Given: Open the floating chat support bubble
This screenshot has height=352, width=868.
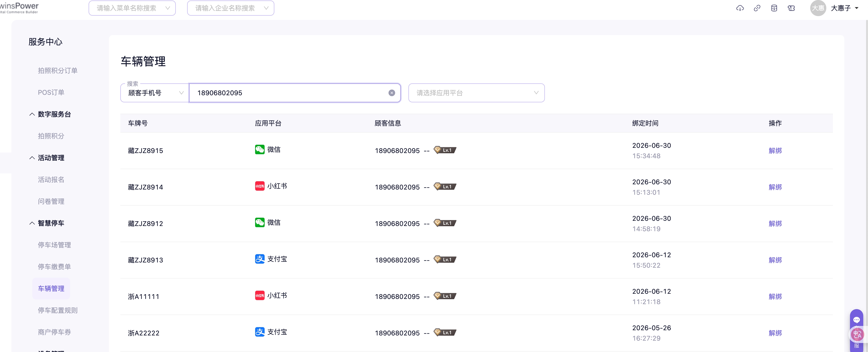Looking at the screenshot, I should (856, 320).
